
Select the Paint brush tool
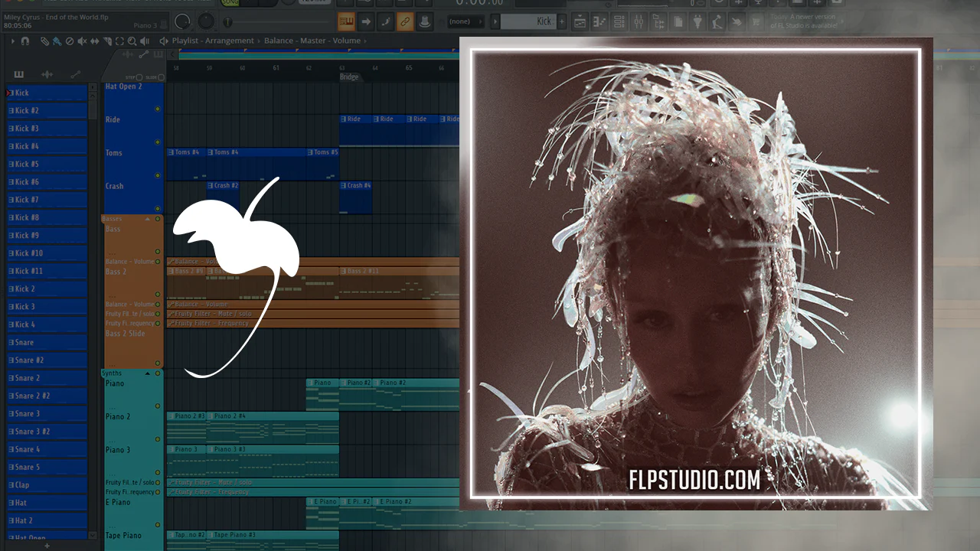pos(57,41)
